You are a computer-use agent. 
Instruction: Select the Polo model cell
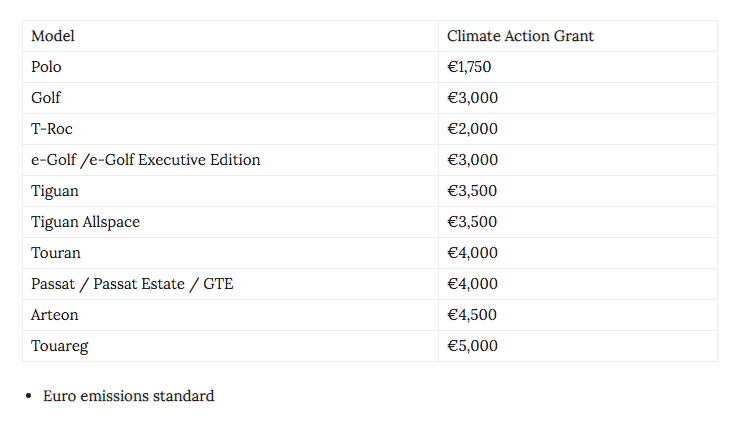[x=46, y=67]
